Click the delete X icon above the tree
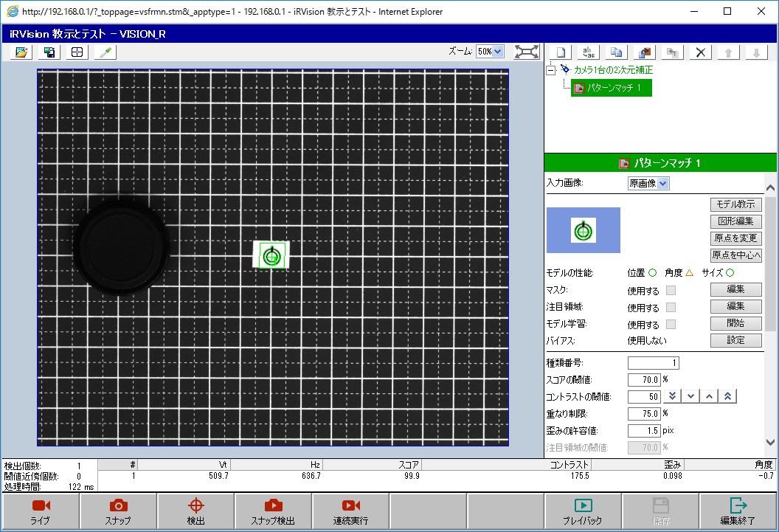This screenshot has height=532, width=779. point(702,52)
